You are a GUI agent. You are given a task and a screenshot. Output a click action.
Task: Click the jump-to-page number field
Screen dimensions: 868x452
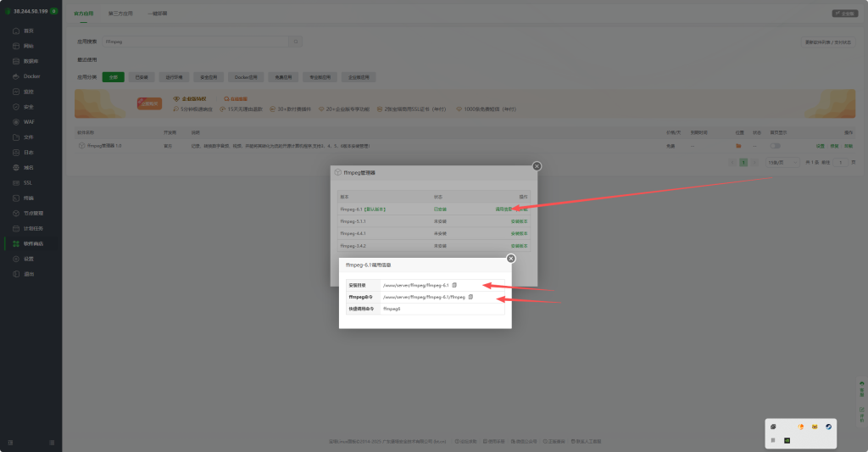coord(840,162)
